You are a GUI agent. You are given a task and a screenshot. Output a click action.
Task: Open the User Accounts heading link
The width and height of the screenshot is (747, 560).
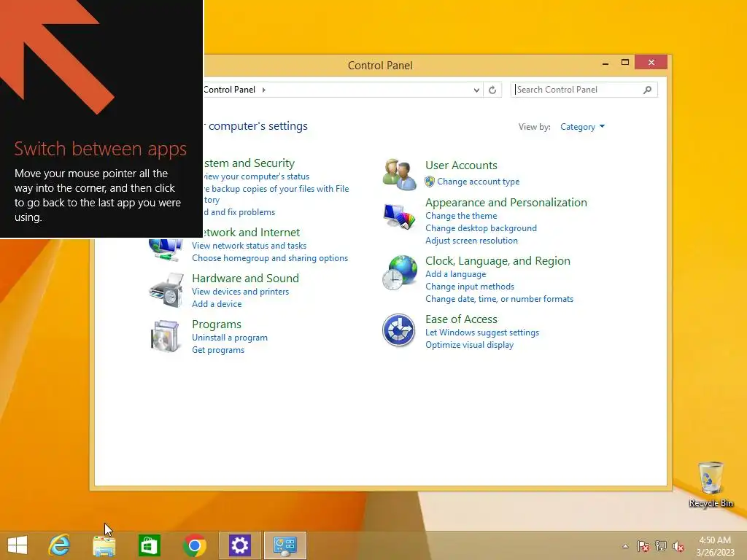pos(461,166)
